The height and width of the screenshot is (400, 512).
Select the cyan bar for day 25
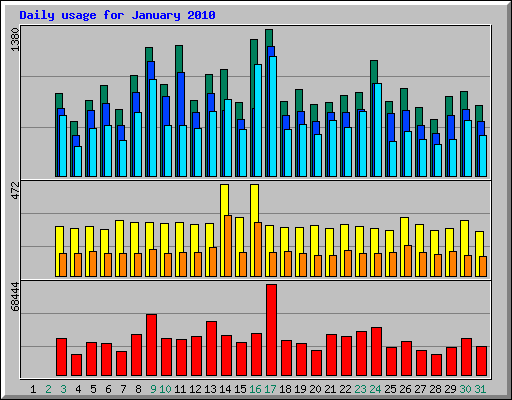[393, 159]
